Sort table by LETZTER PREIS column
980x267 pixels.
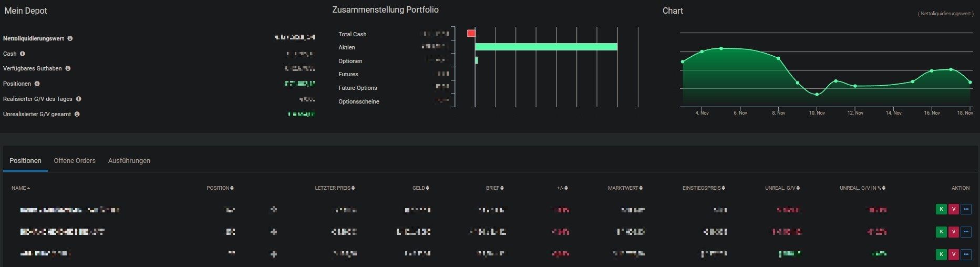[335, 188]
